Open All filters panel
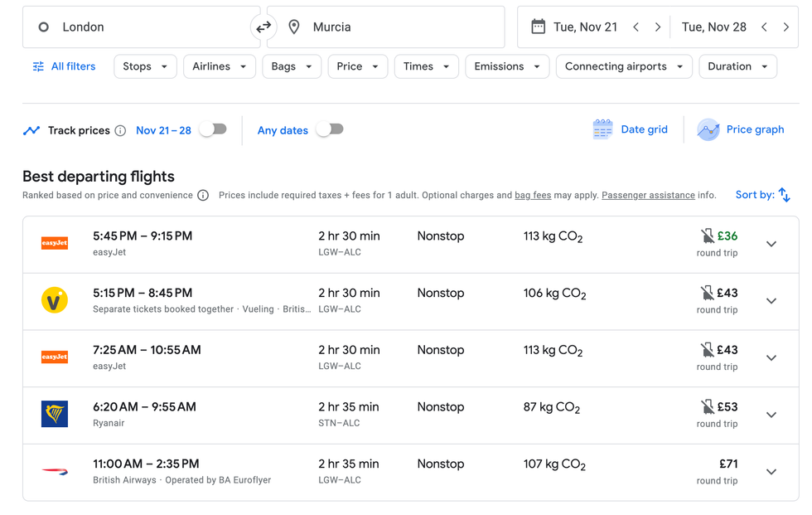Screen dimensions: 812x515 coord(64,66)
